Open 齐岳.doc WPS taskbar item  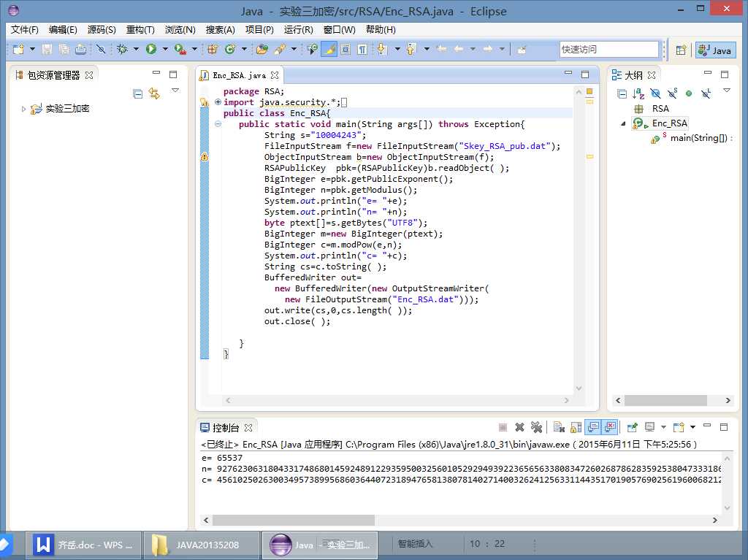pyautogui.click(x=83, y=545)
